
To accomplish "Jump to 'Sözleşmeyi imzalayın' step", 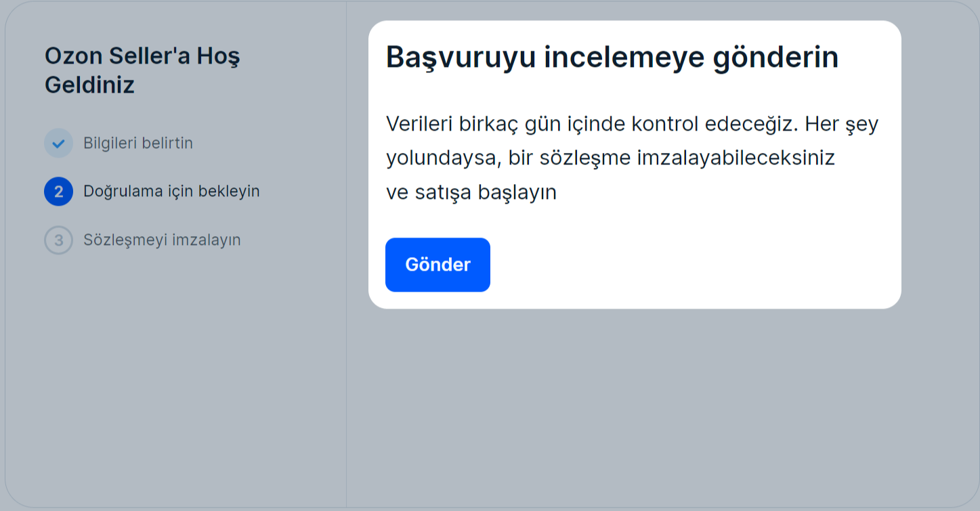I will point(162,240).
